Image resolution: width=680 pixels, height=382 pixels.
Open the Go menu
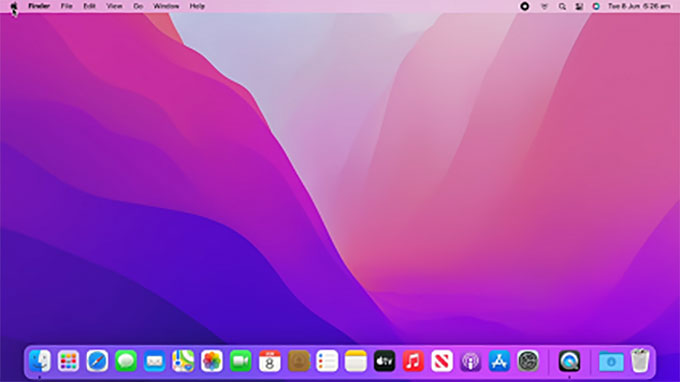click(138, 6)
